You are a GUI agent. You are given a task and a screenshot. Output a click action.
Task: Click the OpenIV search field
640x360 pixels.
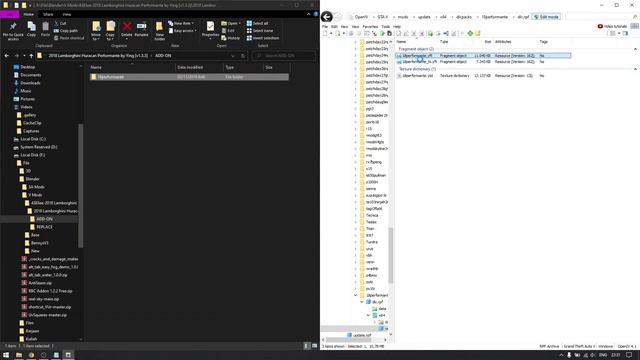601,17
